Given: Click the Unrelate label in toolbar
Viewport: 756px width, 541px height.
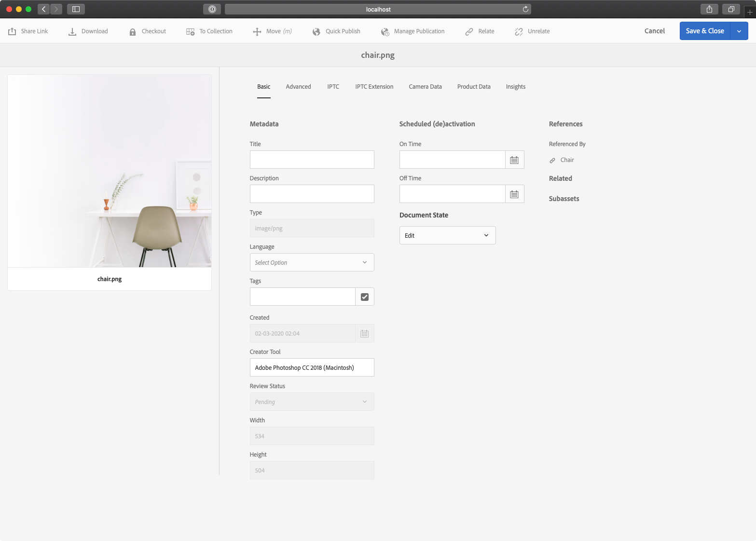Looking at the screenshot, I should (x=538, y=31).
